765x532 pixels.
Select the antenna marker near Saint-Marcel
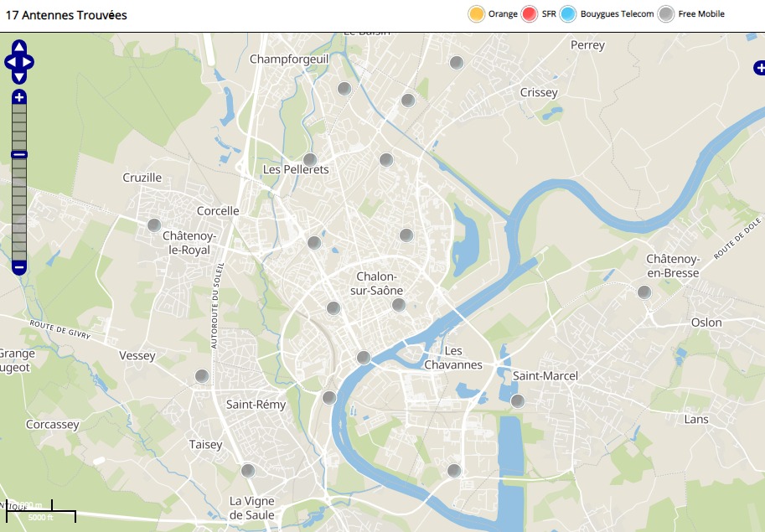[518, 400]
